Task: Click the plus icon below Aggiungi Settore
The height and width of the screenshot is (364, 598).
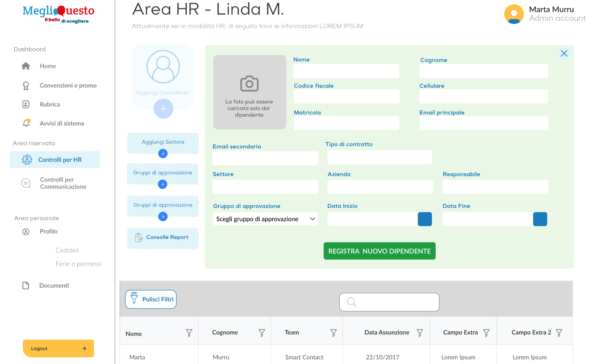Action: (163, 153)
